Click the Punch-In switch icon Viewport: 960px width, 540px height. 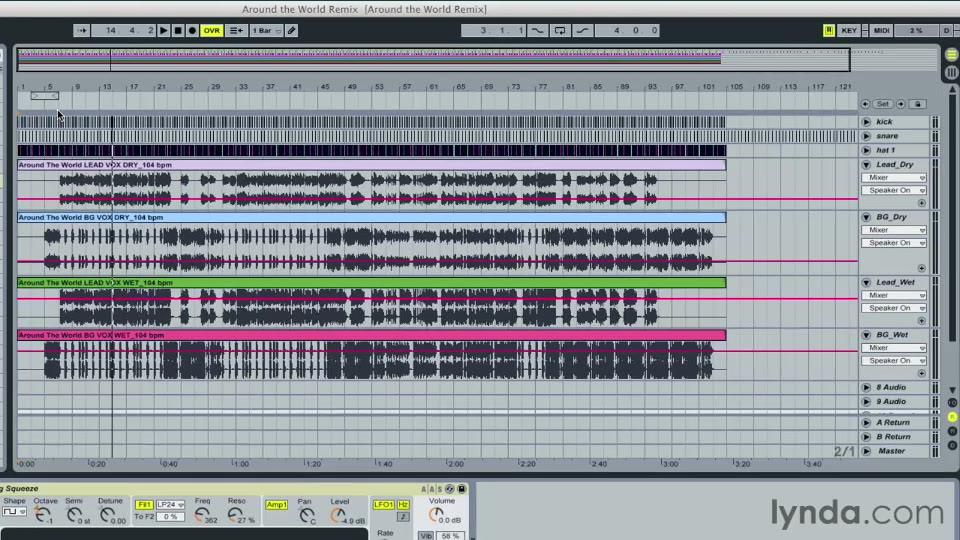[537, 30]
